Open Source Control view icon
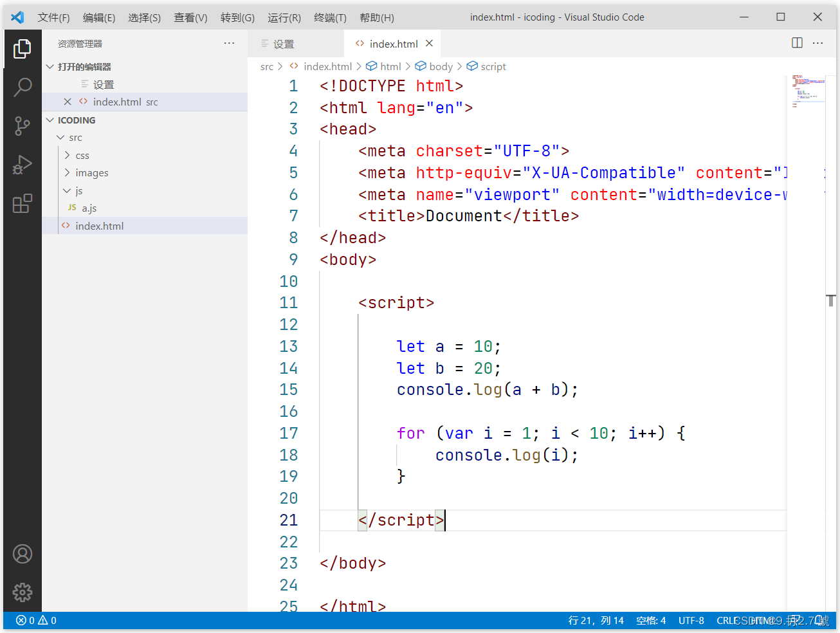Screen dimensions: 840x633 pos(23,126)
